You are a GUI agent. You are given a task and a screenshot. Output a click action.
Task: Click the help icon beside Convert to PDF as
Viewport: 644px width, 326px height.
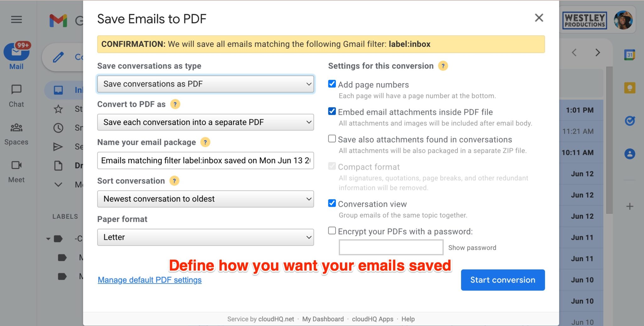click(x=175, y=104)
